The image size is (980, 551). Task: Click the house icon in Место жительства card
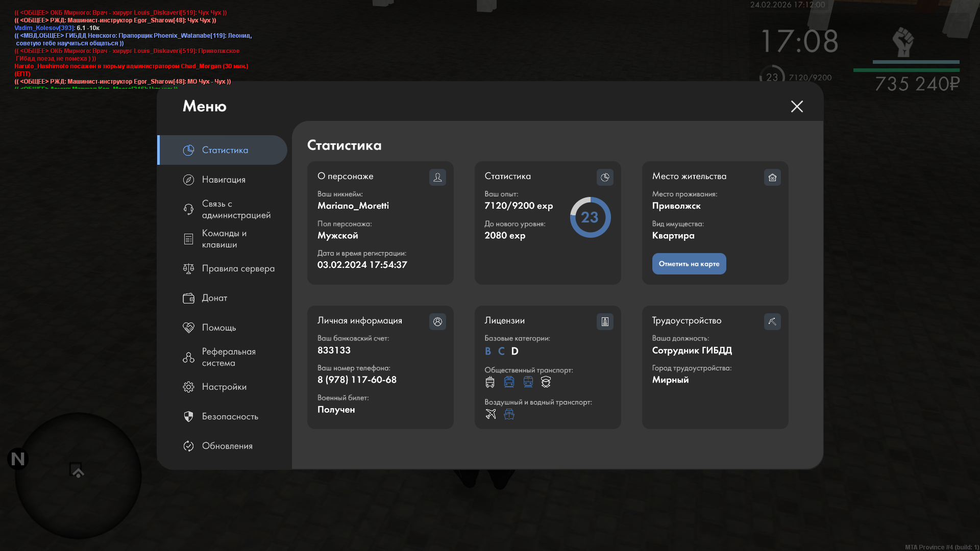[772, 177]
